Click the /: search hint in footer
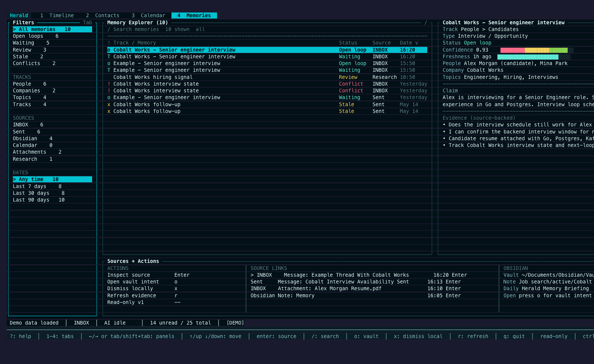Screen dimensions: 594x364 click(325, 336)
